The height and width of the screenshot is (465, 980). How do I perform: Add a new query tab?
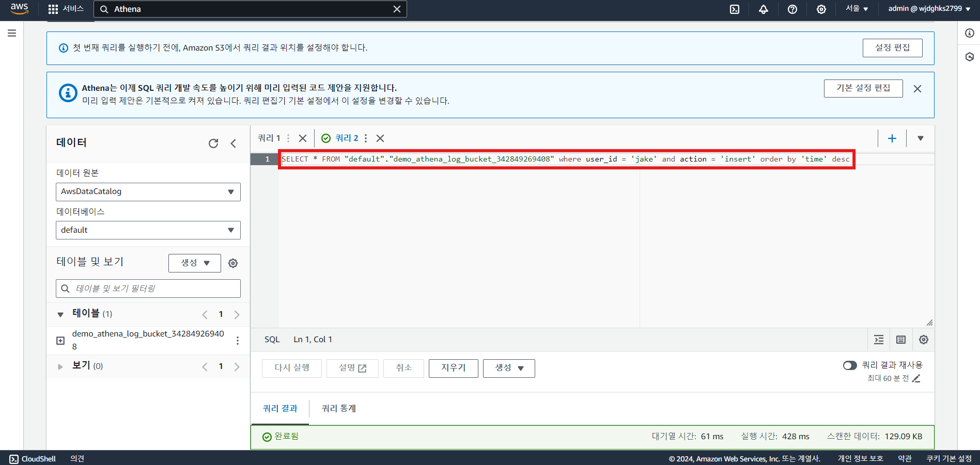point(892,138)
